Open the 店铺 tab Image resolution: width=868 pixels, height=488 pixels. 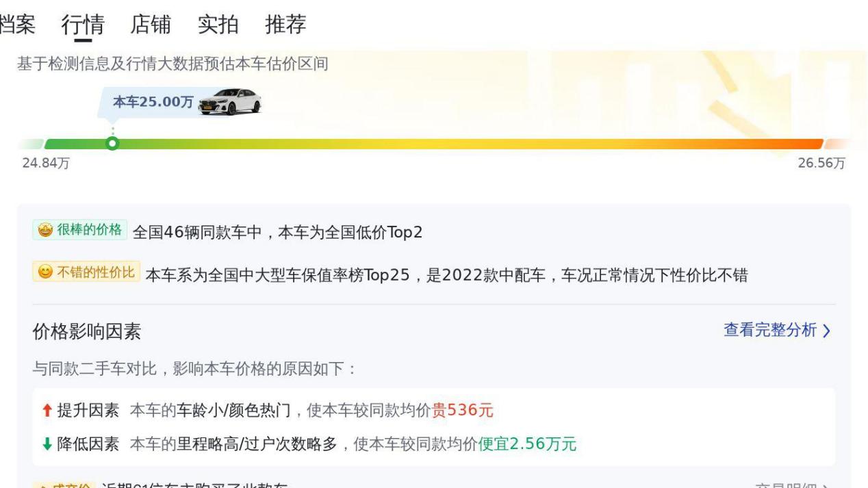[x=151, y=25]
